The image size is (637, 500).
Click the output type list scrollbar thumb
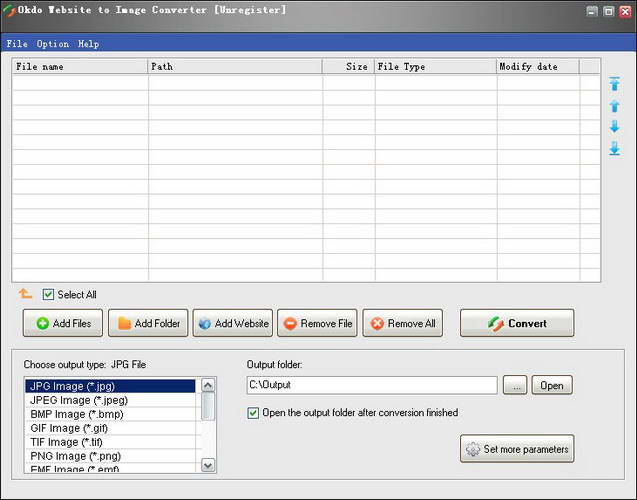click(208, 406)
